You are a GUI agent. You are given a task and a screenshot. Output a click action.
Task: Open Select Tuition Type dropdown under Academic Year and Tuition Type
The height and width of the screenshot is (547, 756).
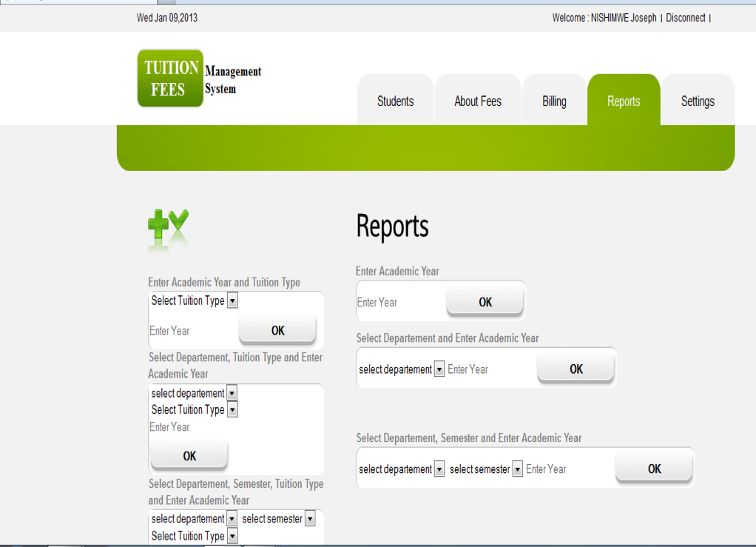[x=194, y=301]
